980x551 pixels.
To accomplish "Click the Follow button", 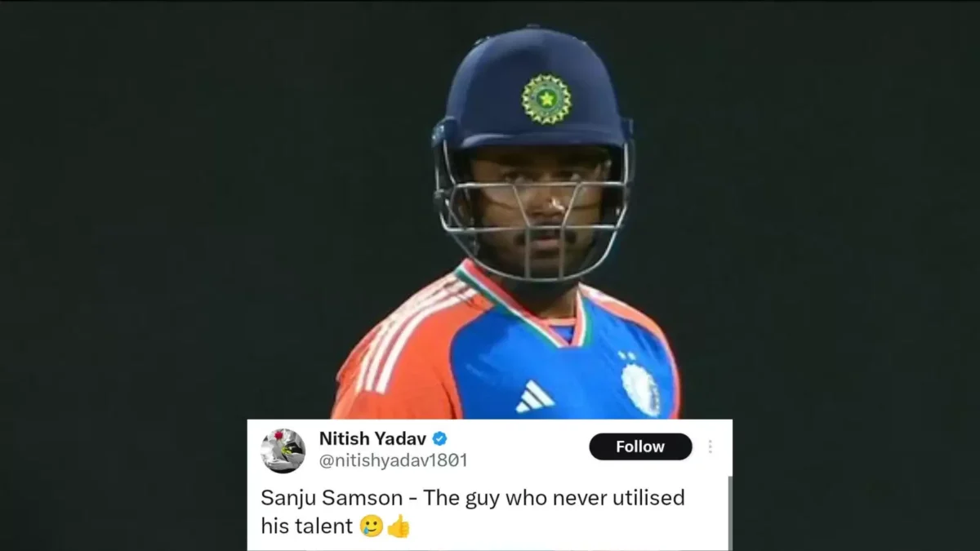I will click(x=640, y=447).
